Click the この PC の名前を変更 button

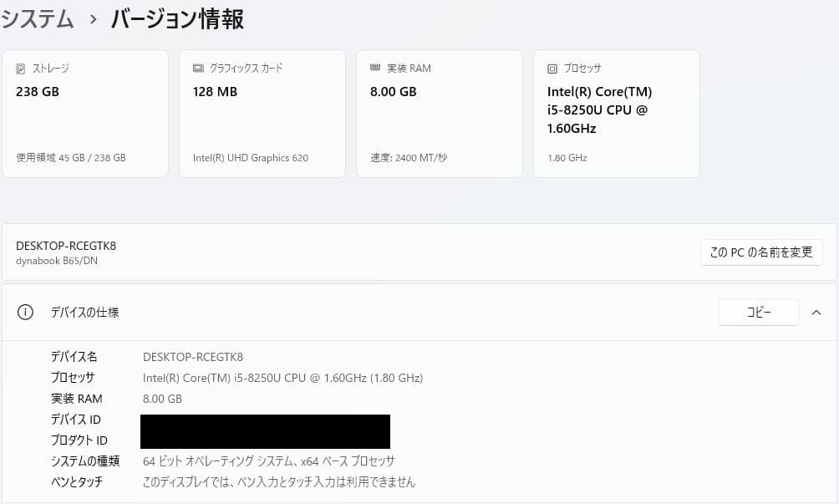pyautogui.click(x=760, y=252)
